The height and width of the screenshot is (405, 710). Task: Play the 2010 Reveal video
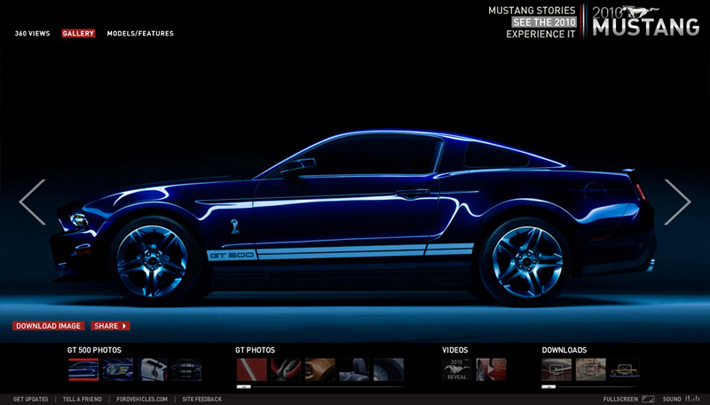tap(457, 370)
